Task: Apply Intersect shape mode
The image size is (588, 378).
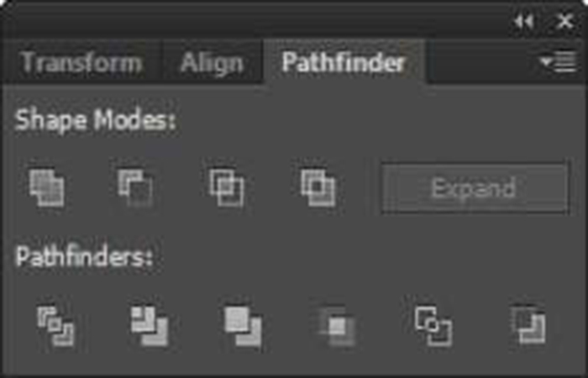Action: (227, 187)
